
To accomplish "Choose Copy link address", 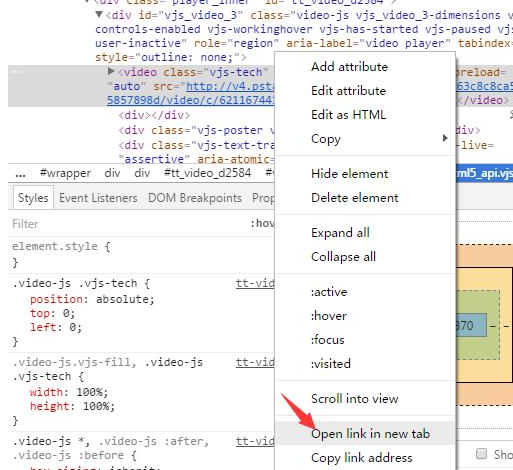I will pos(362,458).
